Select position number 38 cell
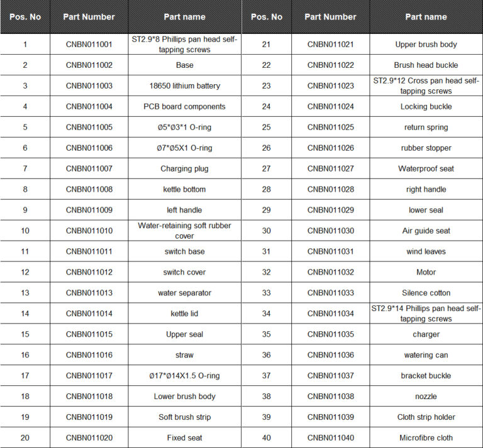Image resolution: width=483 pixels, height=448 pixels. [267, 396]
